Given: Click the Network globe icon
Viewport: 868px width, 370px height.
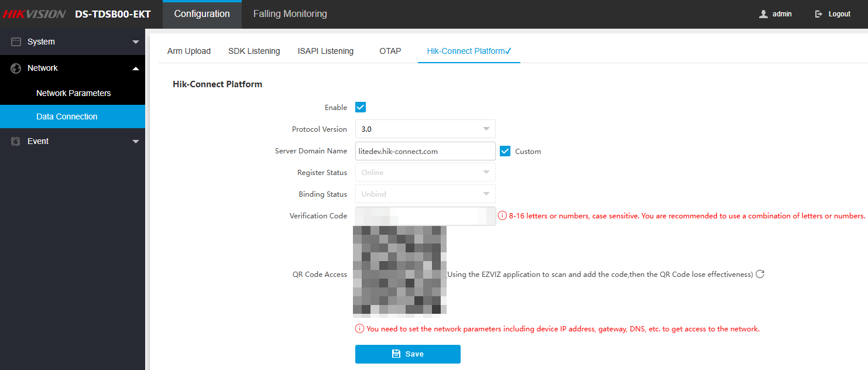Looking at the screenshot, I should pyautogui.click(x=16, y=68).
